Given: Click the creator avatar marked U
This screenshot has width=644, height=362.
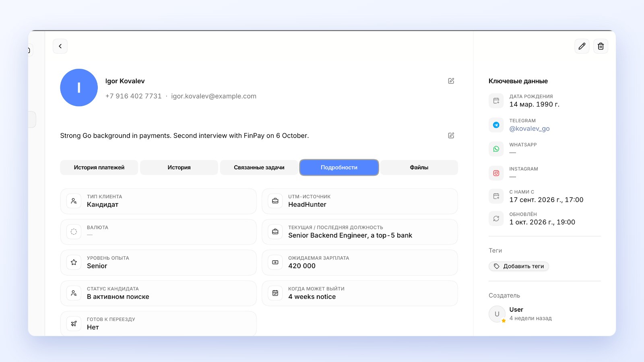Looking at the screenshot, I should [x=497, y=314].
